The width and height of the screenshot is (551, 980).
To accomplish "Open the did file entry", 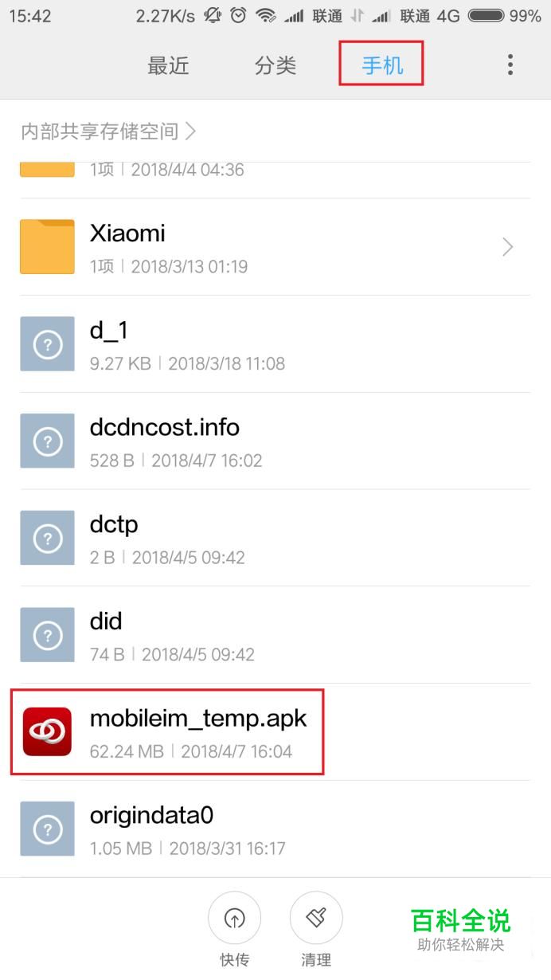I will [275, 635].
